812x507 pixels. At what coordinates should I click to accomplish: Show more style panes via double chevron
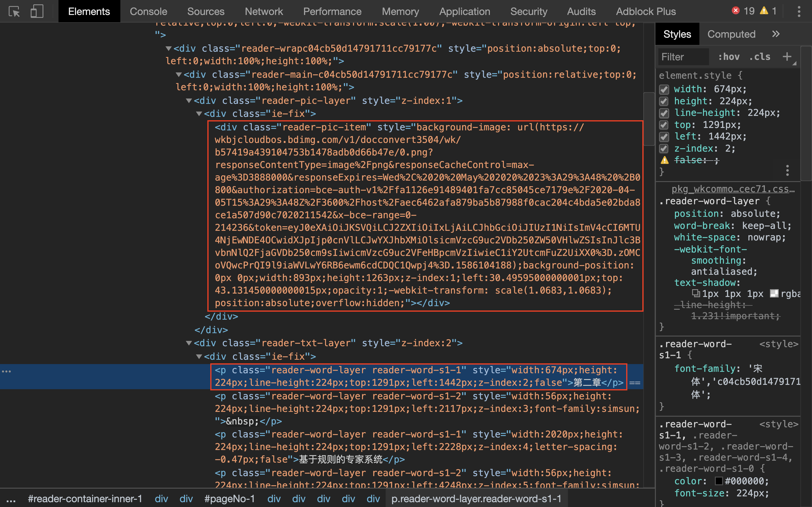(x=776, y=34)
